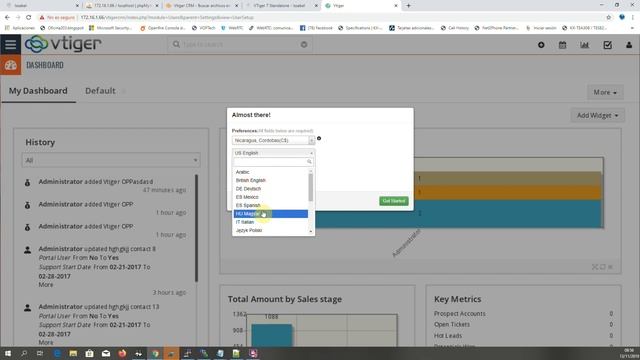Viewport: 640px width, 360px height.
Task: Go back in browser history
Action: [x=7, y=18]
